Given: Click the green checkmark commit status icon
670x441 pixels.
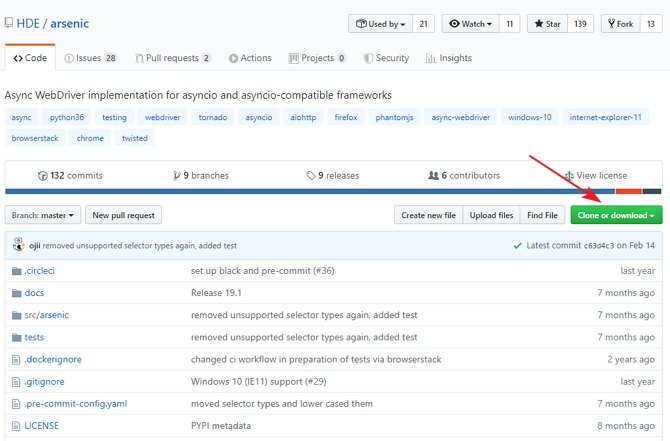Looking at the screenshot, I should (516, 245).
